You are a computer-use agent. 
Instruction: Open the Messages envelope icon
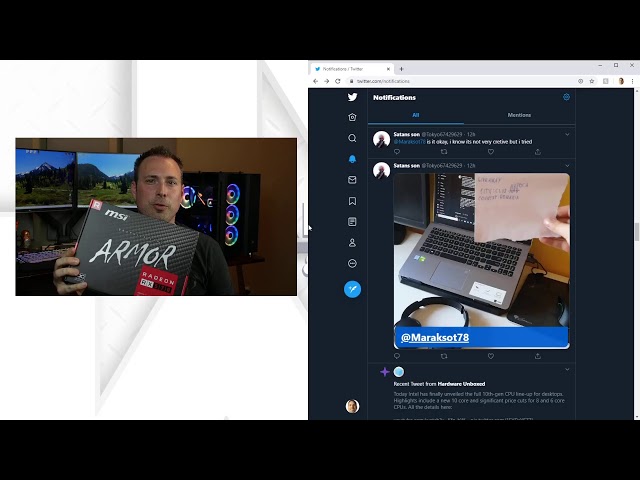[x=352, y=180]
